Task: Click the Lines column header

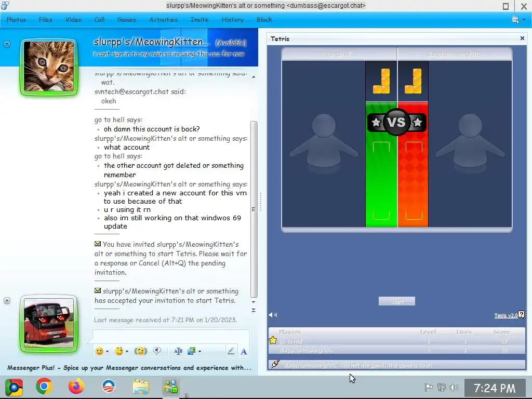Action: click(464, 332)
